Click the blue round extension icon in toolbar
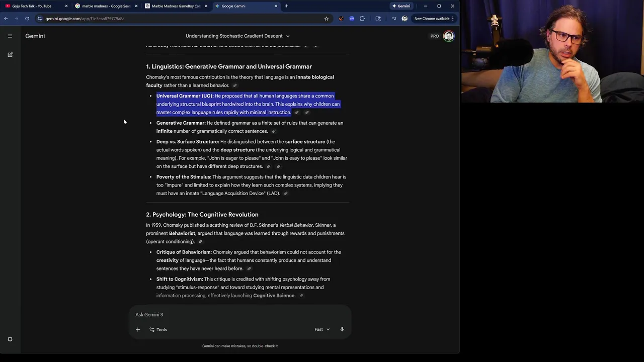The image size is (644, 362). coord(352,19)
